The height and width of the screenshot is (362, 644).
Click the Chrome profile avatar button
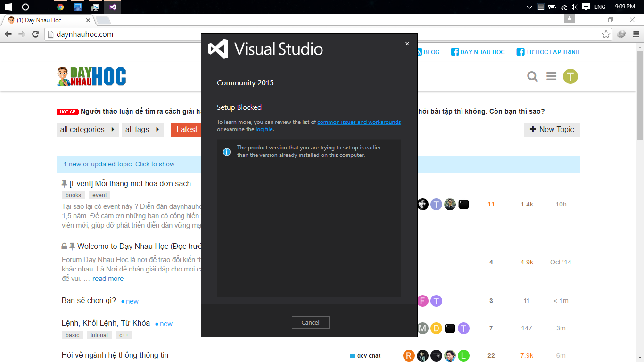(x=570, y=19)
